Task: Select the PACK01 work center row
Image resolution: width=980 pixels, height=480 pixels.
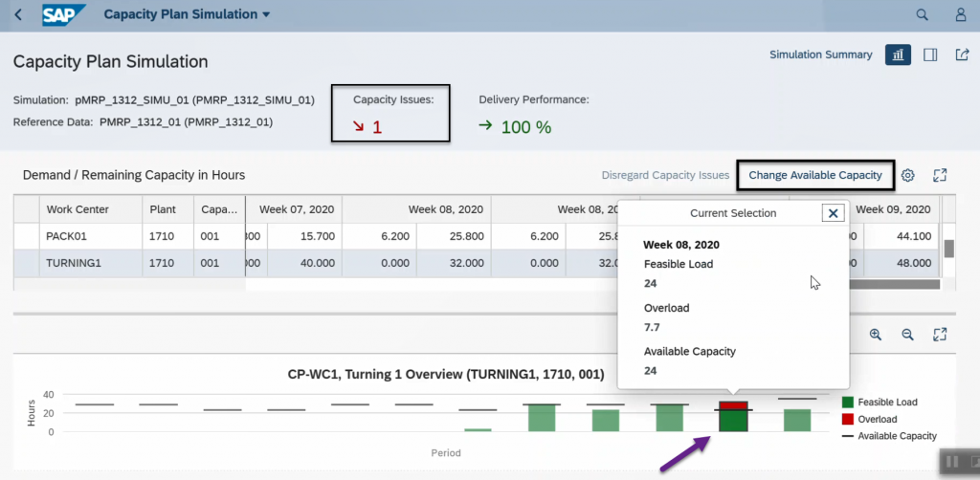Action: (478, 236)
